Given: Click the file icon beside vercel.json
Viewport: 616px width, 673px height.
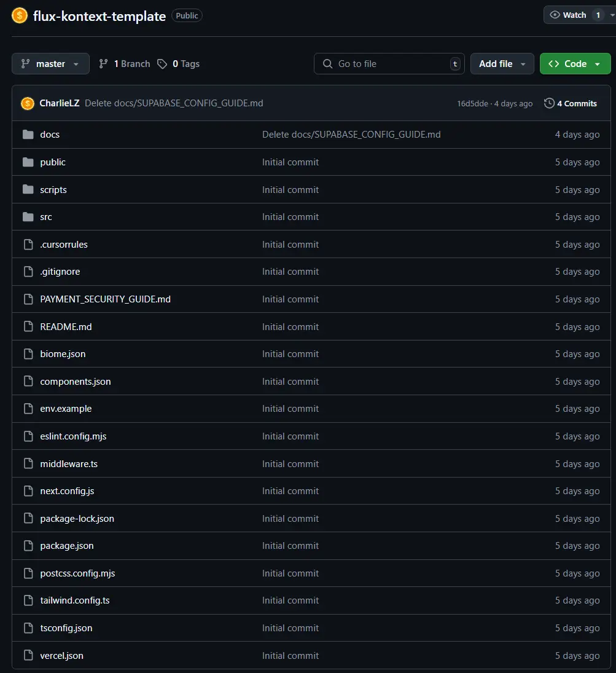Looking at the screenshot, I should [x=28, y=655].
